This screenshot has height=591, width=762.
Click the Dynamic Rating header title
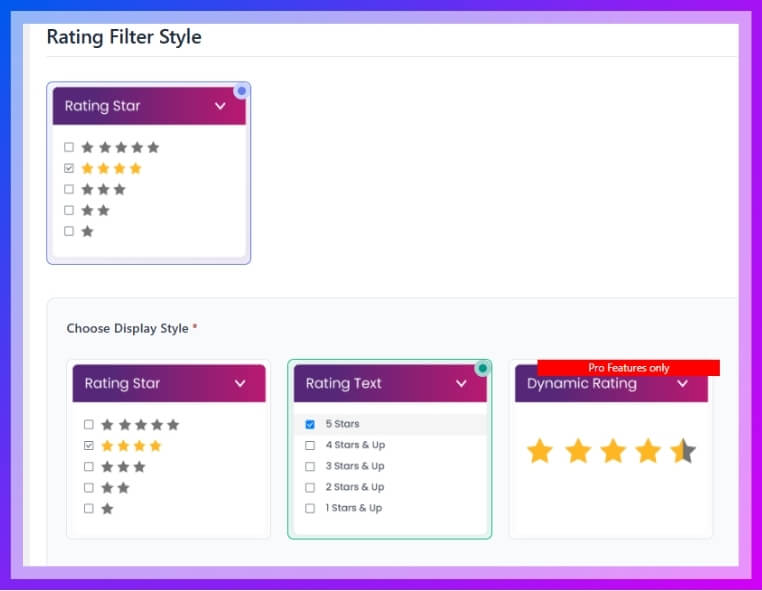581,384
